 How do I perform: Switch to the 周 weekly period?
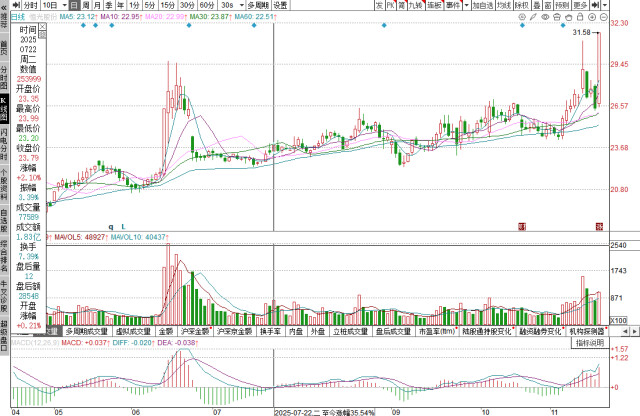coord(85,5)
